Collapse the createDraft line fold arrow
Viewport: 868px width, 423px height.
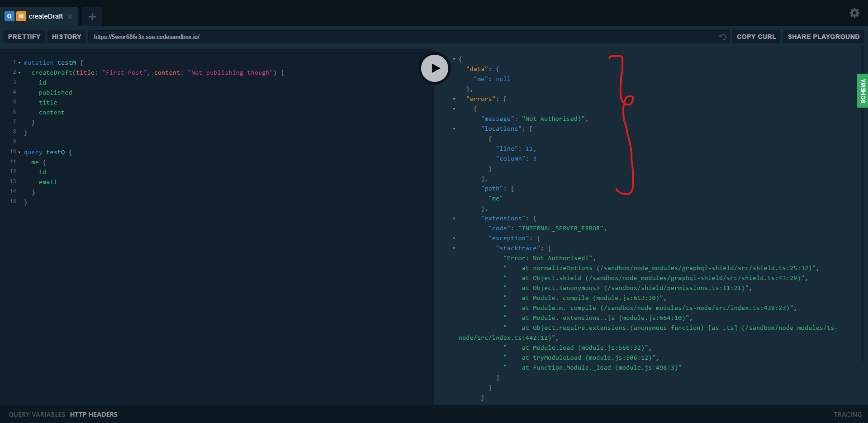19,73
